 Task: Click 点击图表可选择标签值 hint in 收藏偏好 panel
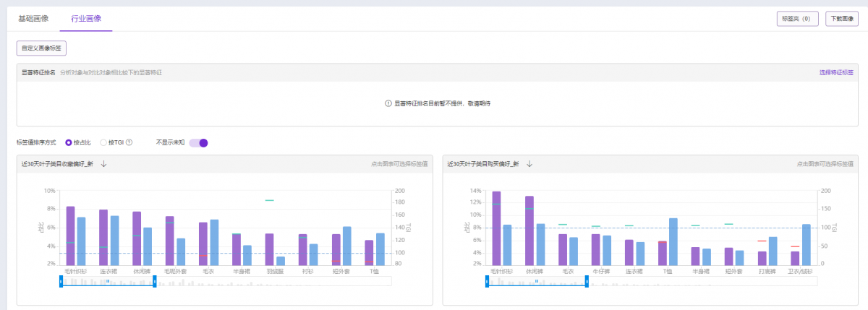pos(399,164)
